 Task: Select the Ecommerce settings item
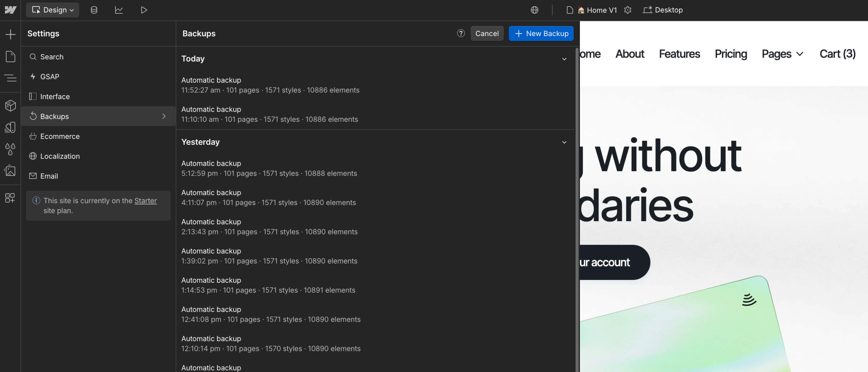[x=60, y=136]
